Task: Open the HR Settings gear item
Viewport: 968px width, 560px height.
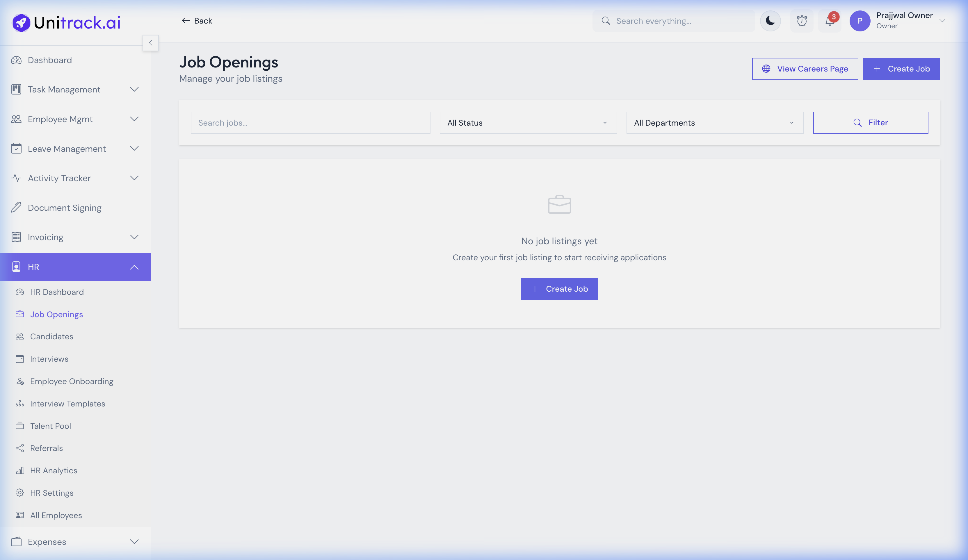Action: 51,493
